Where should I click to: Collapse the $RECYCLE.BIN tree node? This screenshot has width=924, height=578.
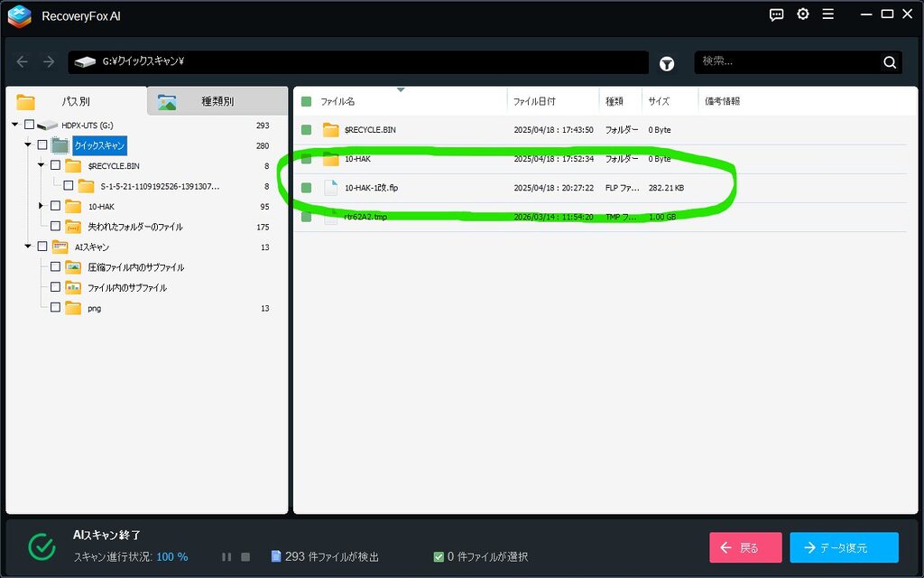[41, 165]
